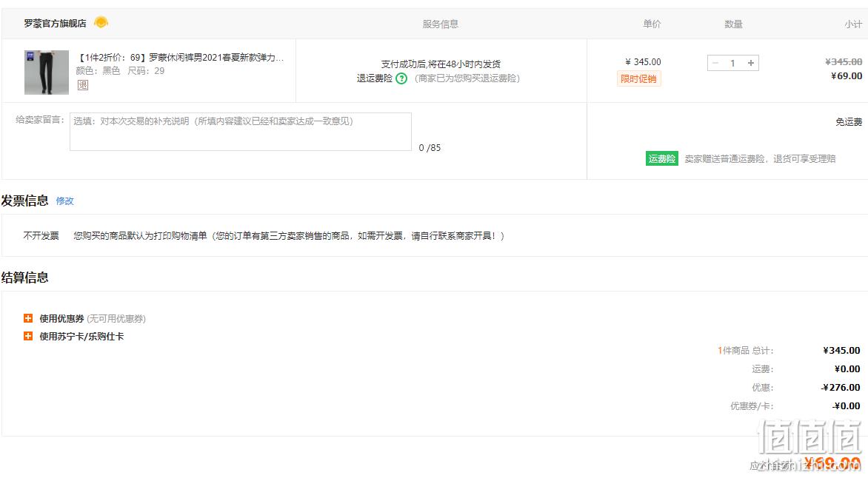This screenshot has height=478, width=868.
Task: Click the 限时促销 promotion tag
Action: [638, 79]
